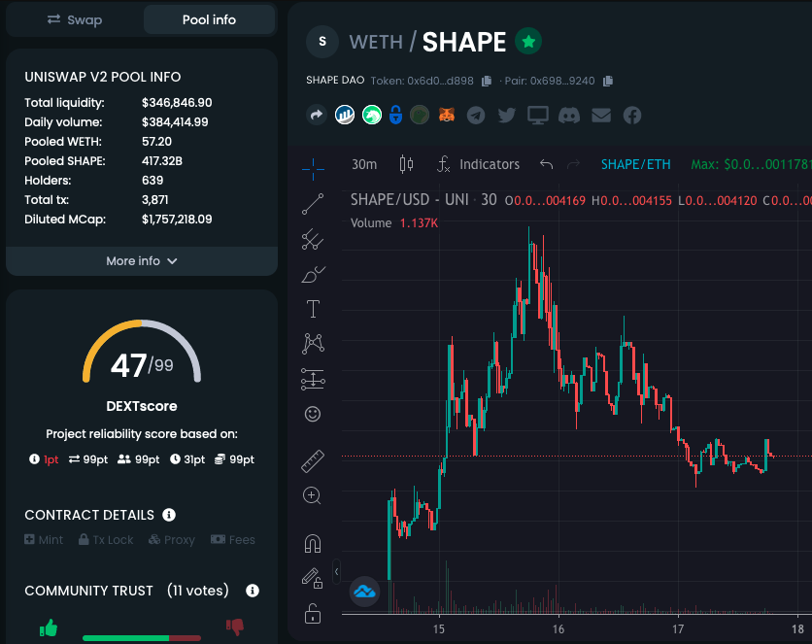The height and width of the screenshot is (644, 812).
Task: Select the zoom in tool
Action: point(312,495)
